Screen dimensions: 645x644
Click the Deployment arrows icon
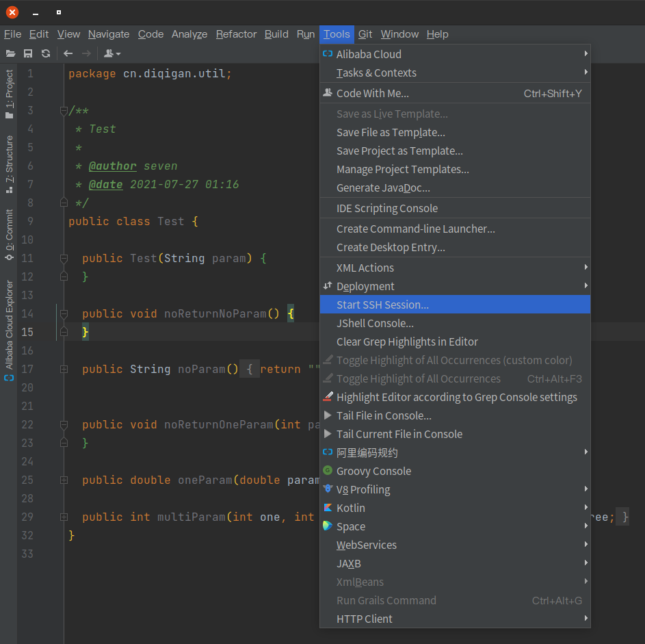328,285
